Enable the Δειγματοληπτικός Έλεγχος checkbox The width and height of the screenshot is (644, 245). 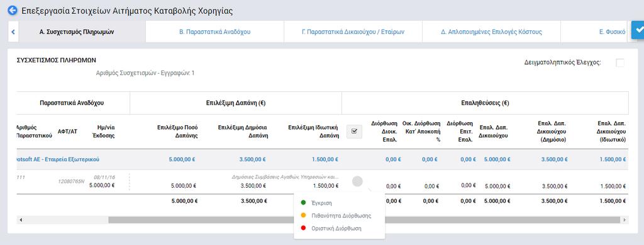619,63
